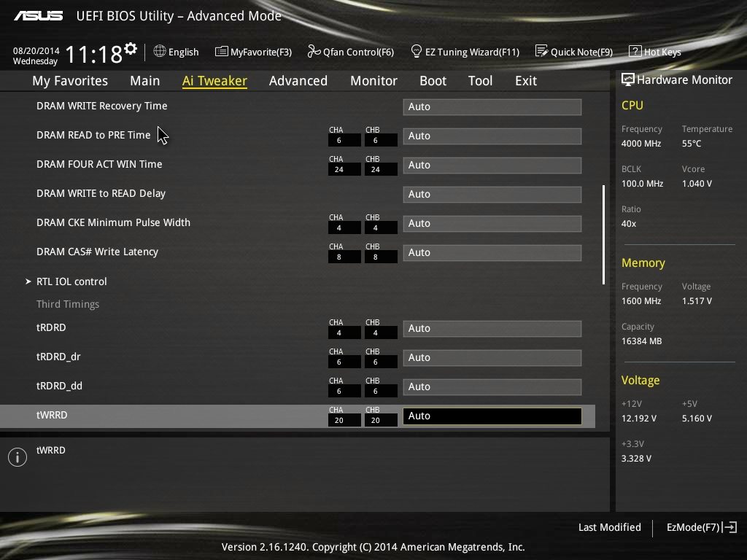This screenshot has height=560, width=747.
Task: Open MyFavorite(F3) list icon
Action: [222, 52]
